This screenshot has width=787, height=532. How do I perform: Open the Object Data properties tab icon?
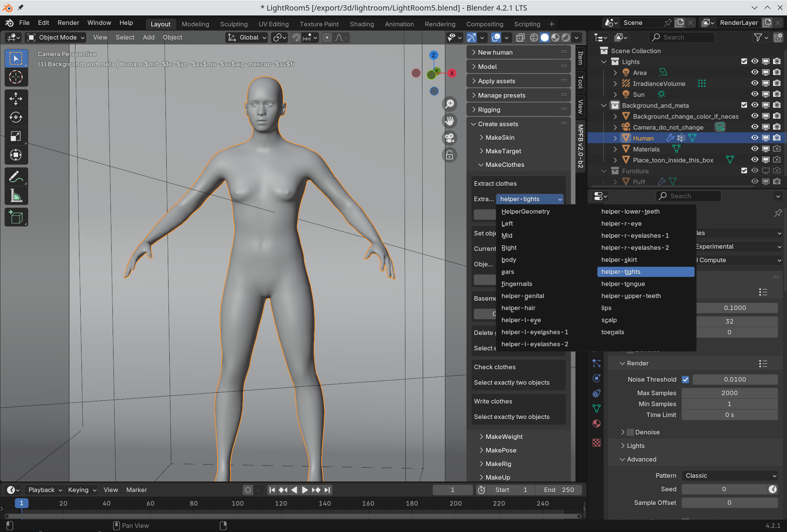(x=597, y=408)
